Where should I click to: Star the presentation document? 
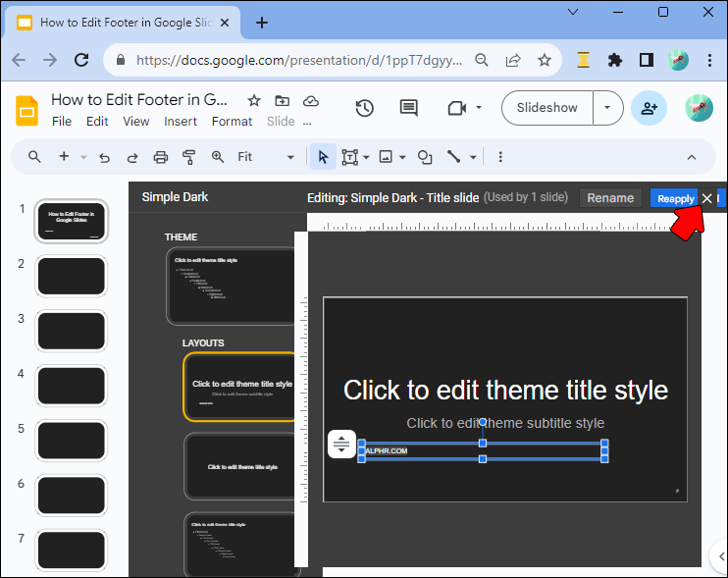coord(254,100)
